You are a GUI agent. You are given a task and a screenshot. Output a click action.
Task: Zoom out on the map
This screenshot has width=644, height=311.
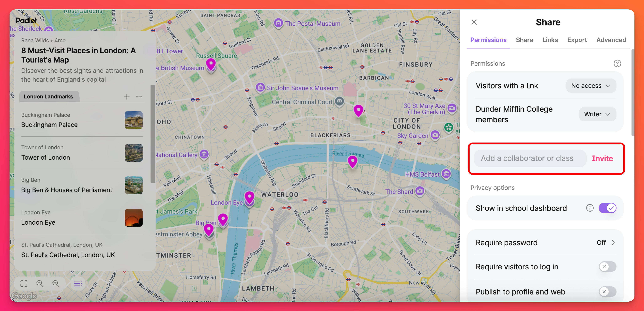click(40, 283)
